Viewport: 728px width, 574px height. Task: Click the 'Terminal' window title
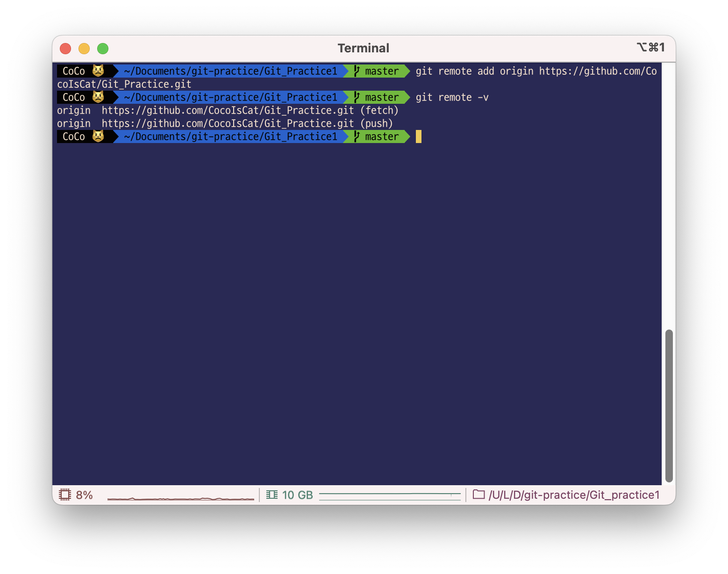point(364,48)
